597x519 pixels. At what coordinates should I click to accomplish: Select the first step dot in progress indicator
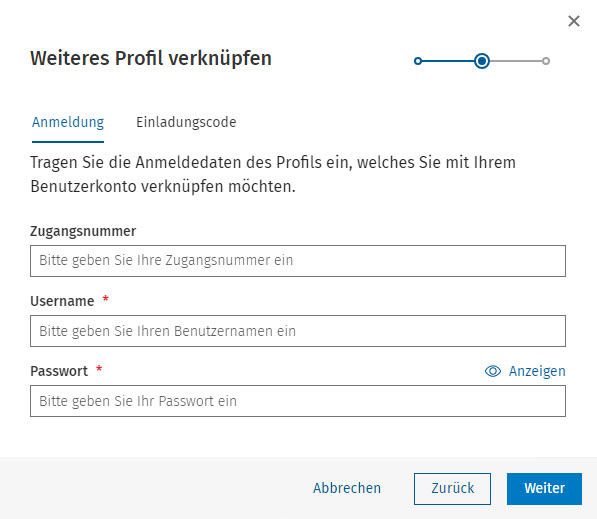(x=418, y=61)
